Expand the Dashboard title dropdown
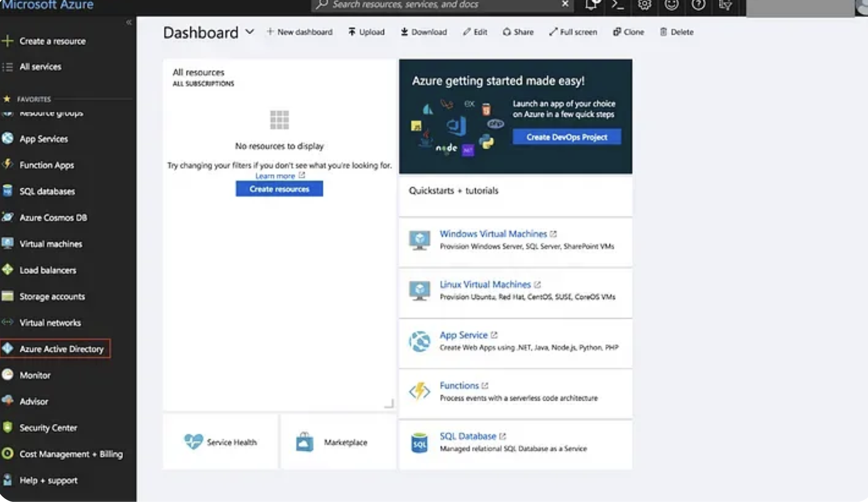This screenshot has width=868, height=502. point(250,32)
